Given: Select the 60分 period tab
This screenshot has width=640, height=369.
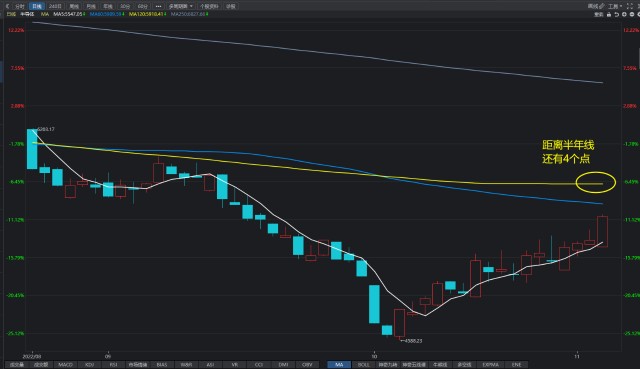Looking at the screenshot, I should click(142, 6).
